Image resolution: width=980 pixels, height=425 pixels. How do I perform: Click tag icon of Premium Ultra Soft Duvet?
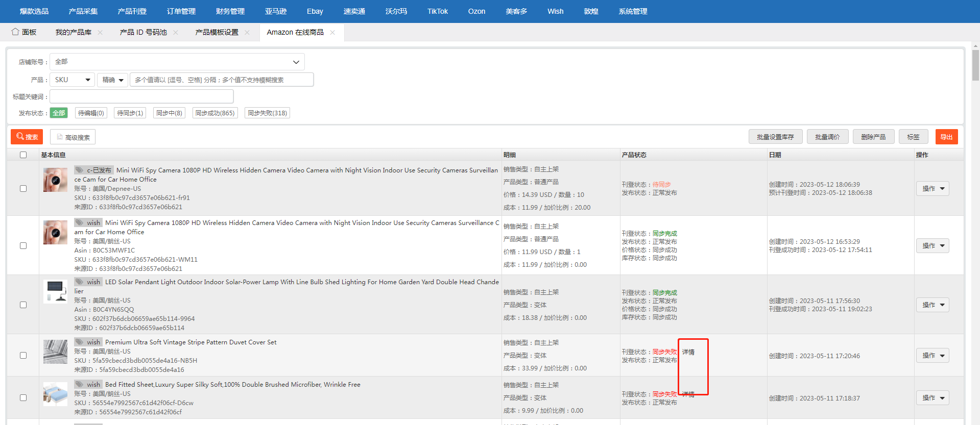coord(79,342)
